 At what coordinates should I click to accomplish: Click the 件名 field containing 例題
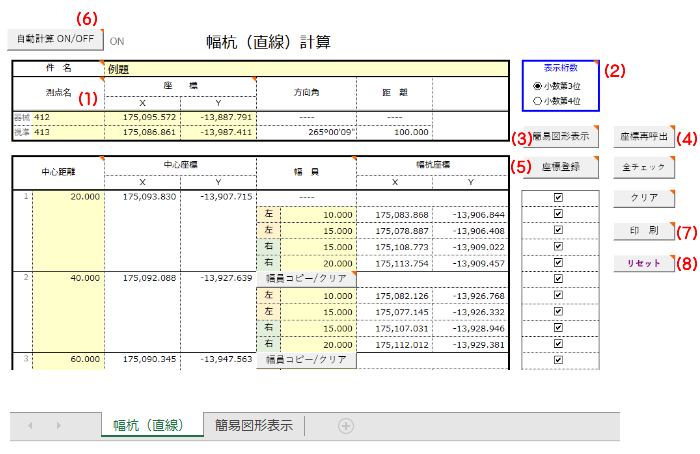[x=300, y=69]
